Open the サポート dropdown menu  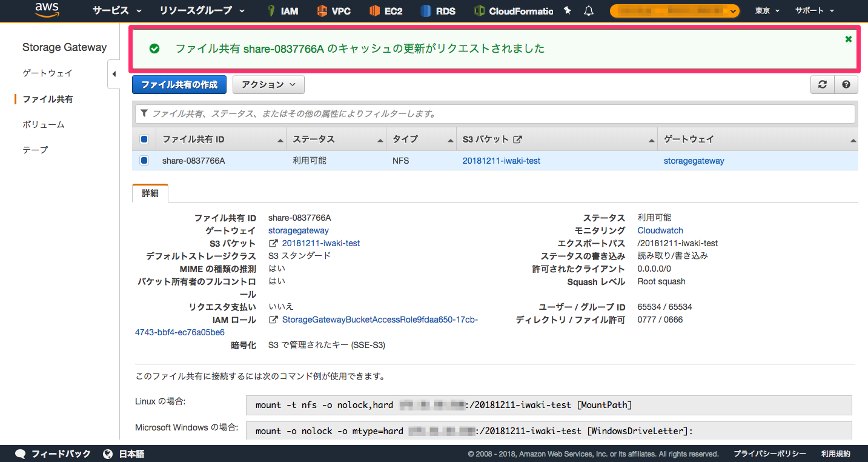click(815, 11)
